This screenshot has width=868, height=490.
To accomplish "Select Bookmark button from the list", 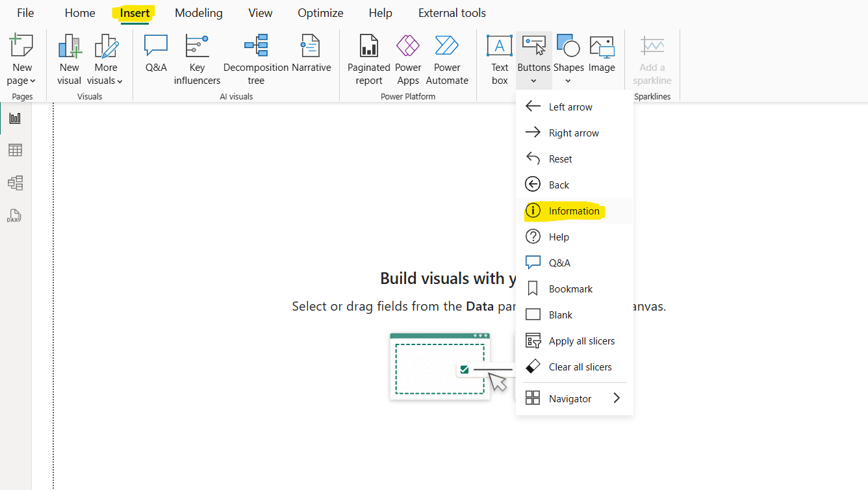I will coord(570,289).
